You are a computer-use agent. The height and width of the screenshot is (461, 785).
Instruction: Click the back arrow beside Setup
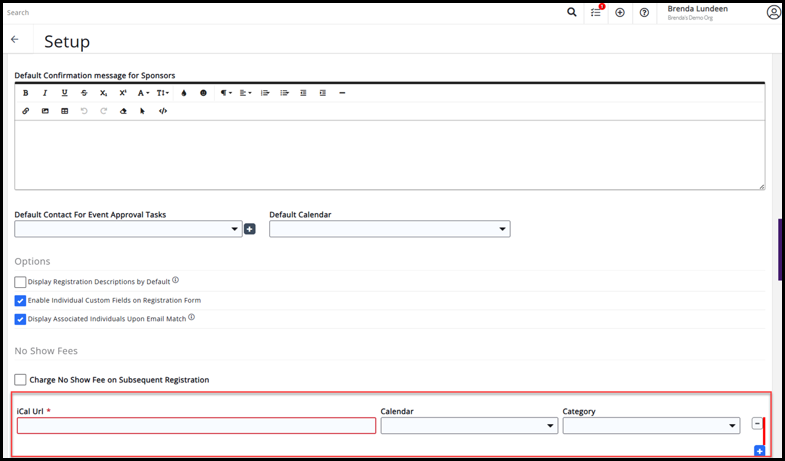[x=15, y=40]
